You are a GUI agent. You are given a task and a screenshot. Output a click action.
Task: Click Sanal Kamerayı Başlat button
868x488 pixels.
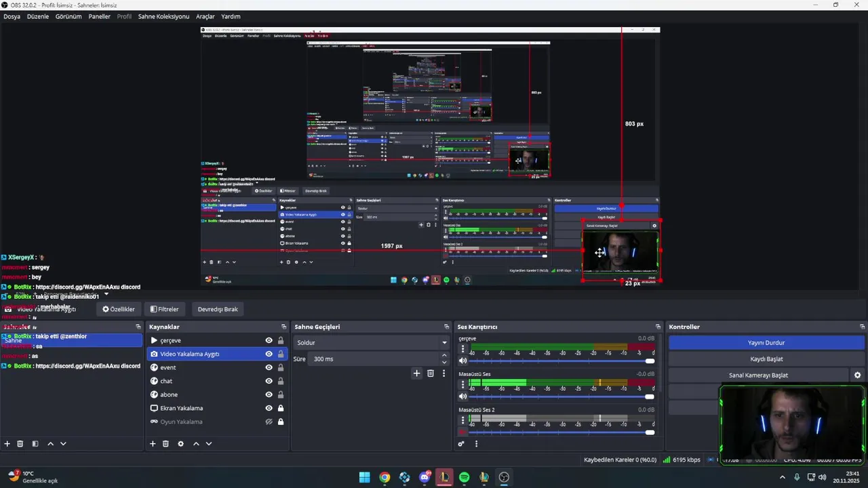(758, 375)
